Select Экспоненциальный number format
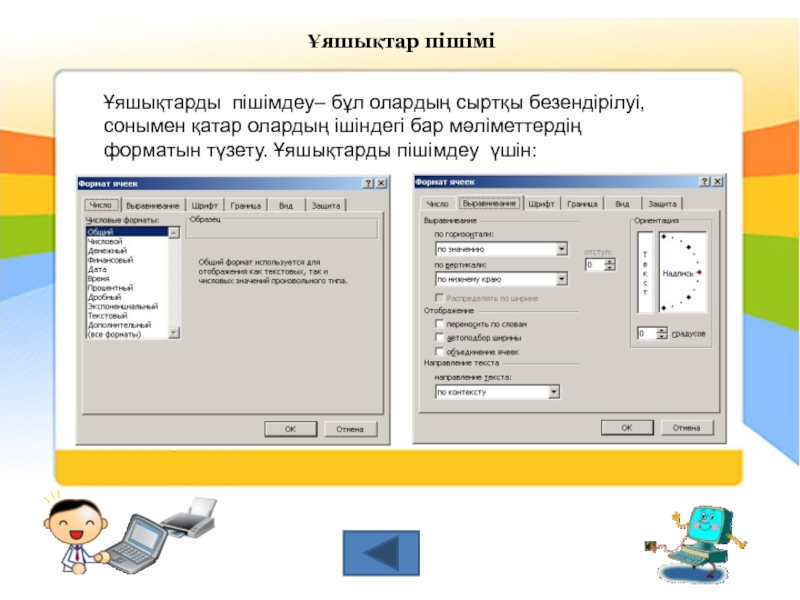 (127, 306)
